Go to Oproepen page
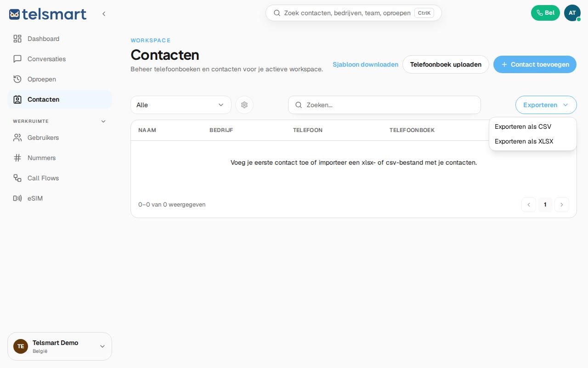Viewport: 588px width, 368px height. tap(60, 79)
